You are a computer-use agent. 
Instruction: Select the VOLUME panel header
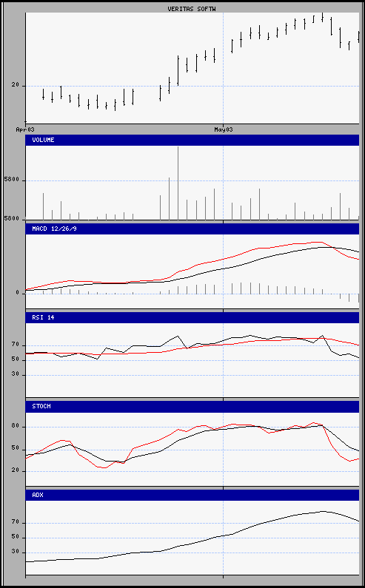point(192,140)
